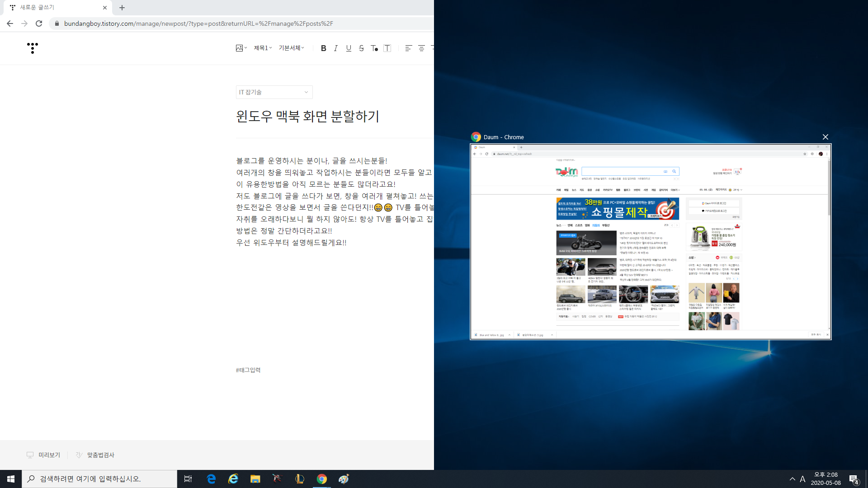
Task: Toggle italic text formatting
Action: point(335,48)
